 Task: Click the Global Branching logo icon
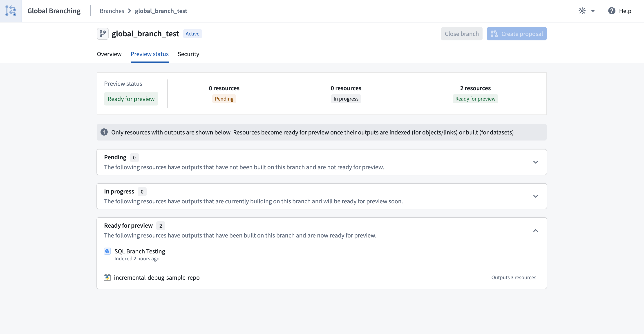tap(11, 11)
